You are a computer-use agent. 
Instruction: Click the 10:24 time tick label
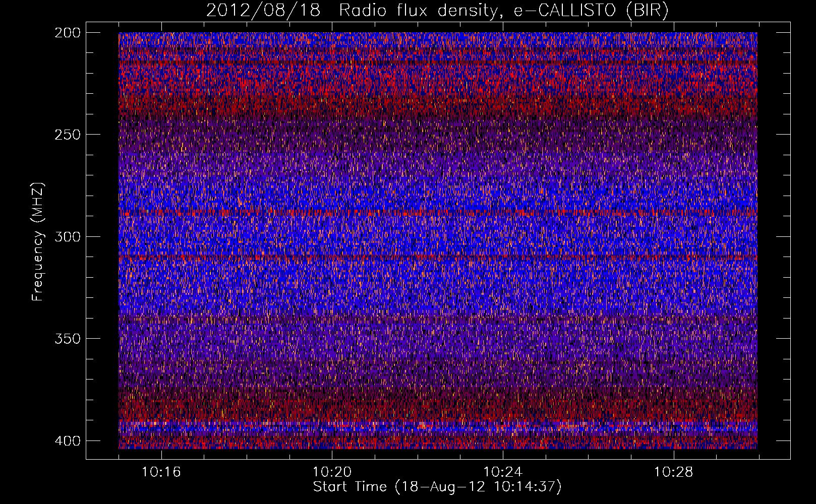click(503, 472)
